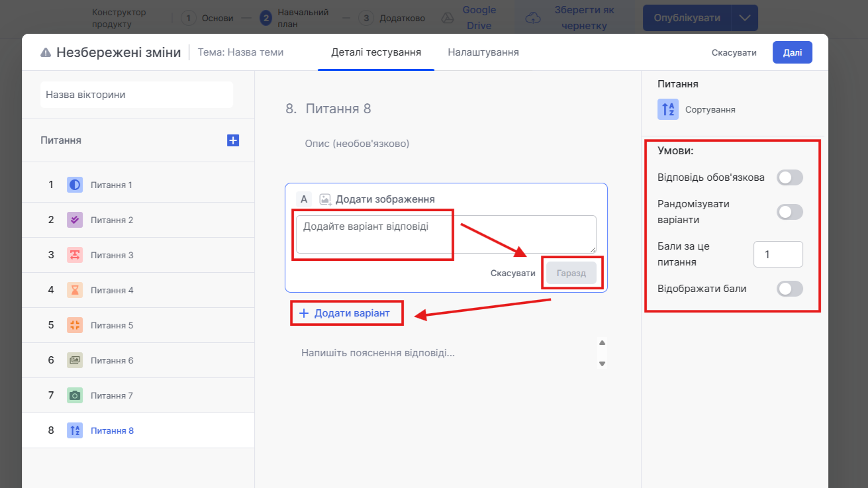Enable the Відповідь обов'язкова toggle
Image resolution: width=868 pixels, height=488 pixels.
point(789,177)
